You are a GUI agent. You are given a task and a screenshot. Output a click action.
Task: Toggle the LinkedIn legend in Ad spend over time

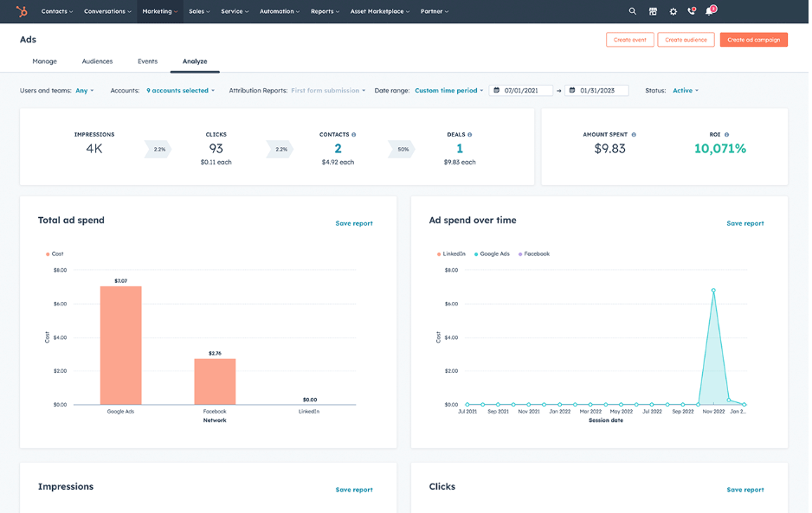[451, 253]
